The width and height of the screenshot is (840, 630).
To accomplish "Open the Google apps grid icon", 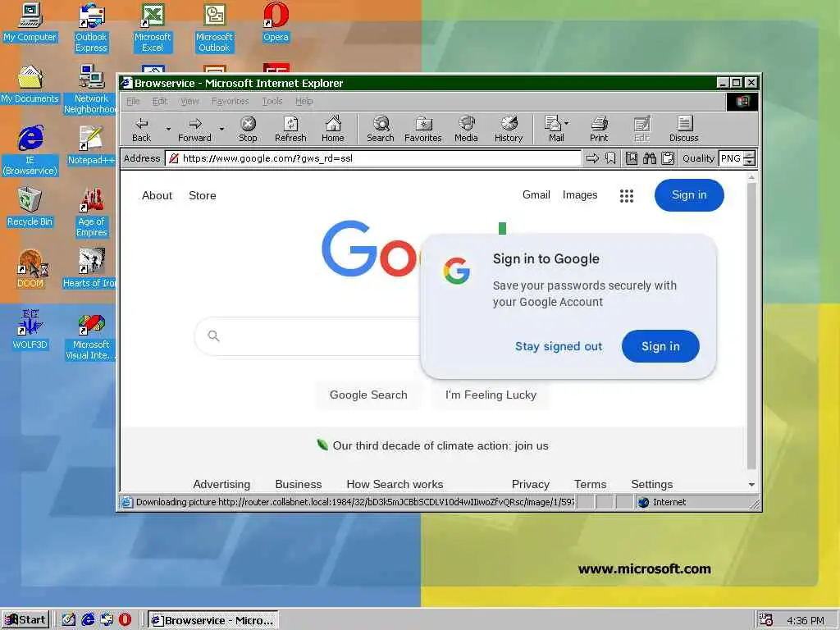I will pos(626,195).
